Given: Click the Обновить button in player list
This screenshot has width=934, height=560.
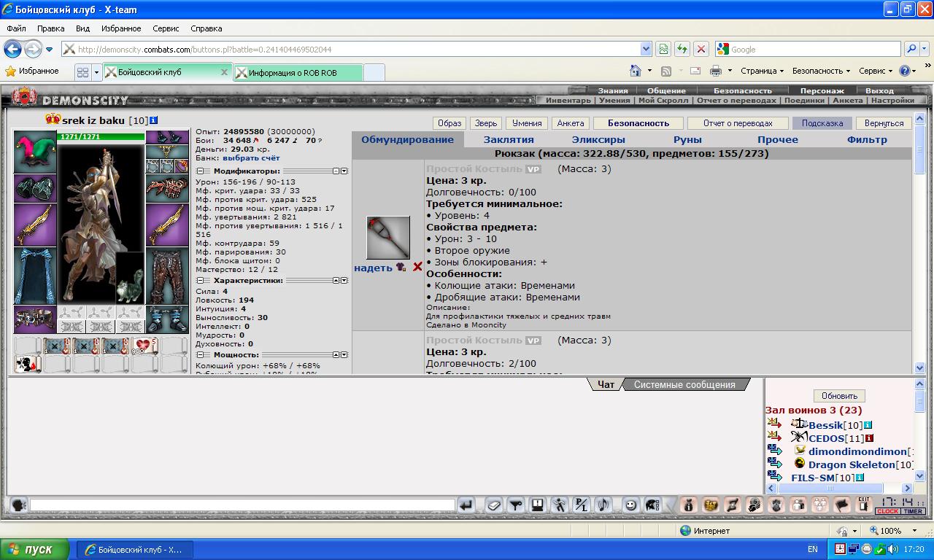Looking at the screenshot, I should (x=839, y=396).
